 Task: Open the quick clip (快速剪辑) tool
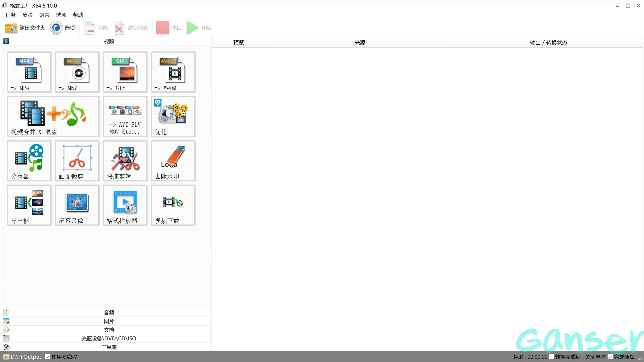[x=125, y=161]
